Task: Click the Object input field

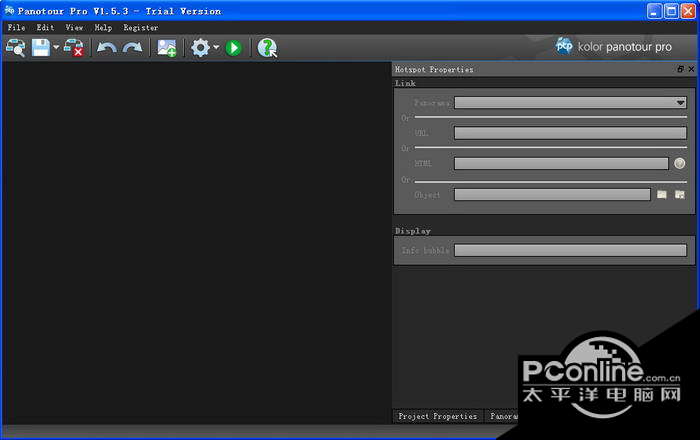Action: pyautogui.click(x=552, y=195)
